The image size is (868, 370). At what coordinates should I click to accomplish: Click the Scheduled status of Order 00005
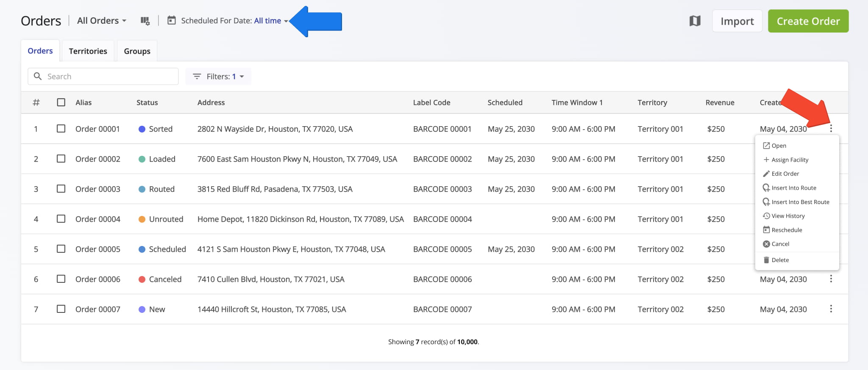pos(167,249)
